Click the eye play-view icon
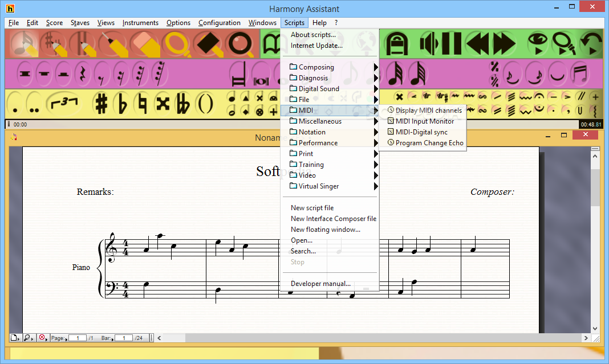 (x=538, y=43)
